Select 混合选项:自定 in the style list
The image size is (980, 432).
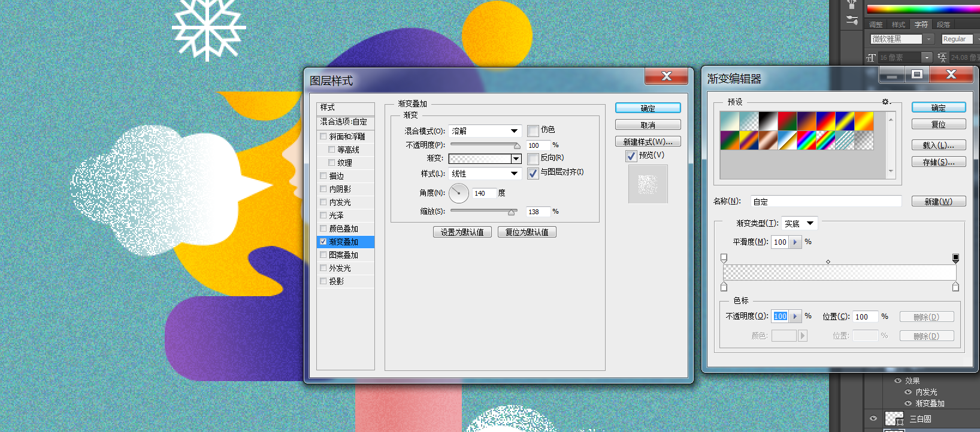(346, 122)
